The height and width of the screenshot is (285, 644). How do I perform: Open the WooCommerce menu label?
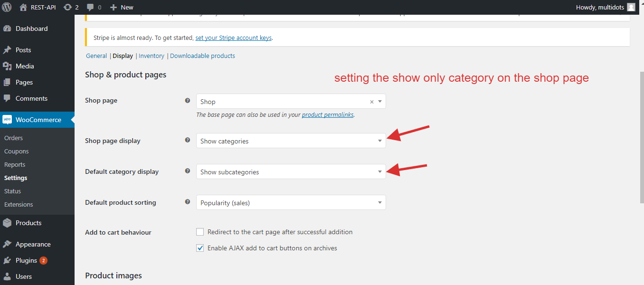click(x=38, y=120)
